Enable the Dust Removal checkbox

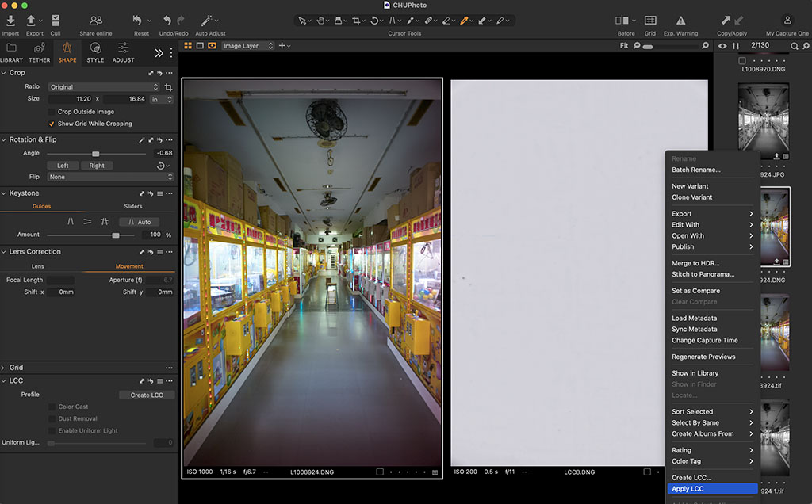(x=52, y=418)
